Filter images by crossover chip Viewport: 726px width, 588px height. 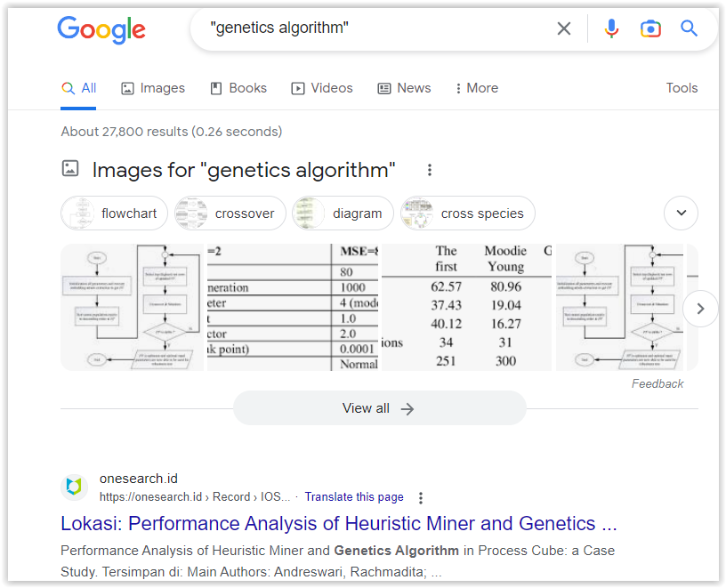(x=230, y=213)
